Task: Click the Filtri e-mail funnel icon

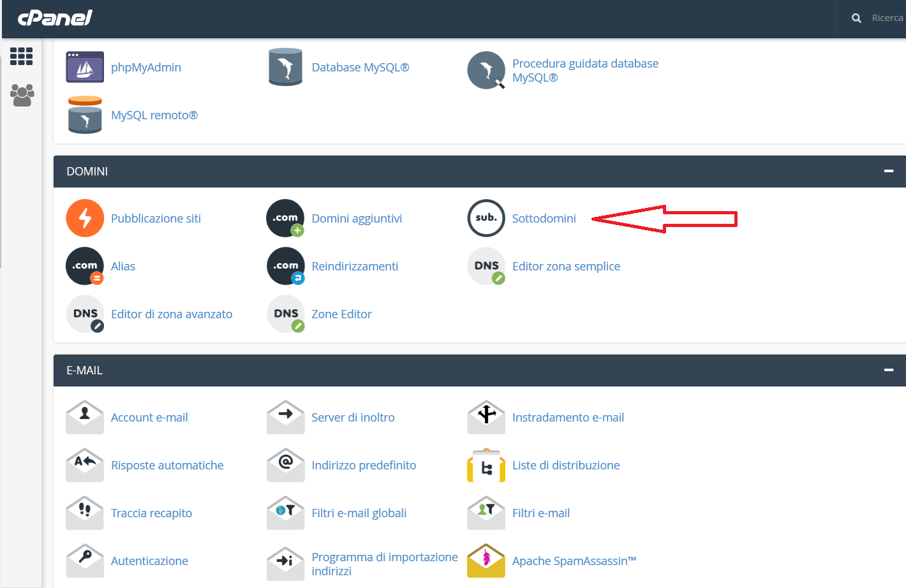Action: point(486,513)
